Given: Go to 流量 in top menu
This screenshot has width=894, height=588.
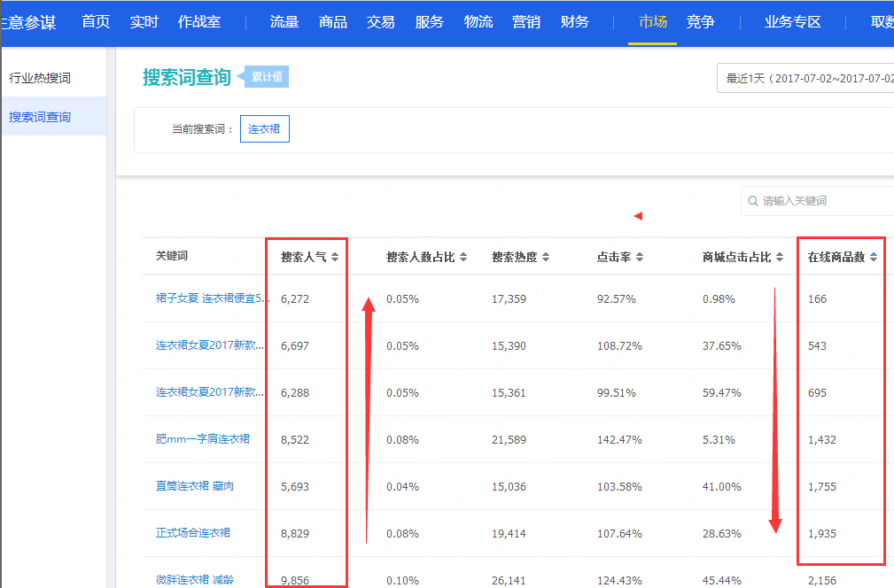Looking at the screenshot, I should (x=284, y=22).
